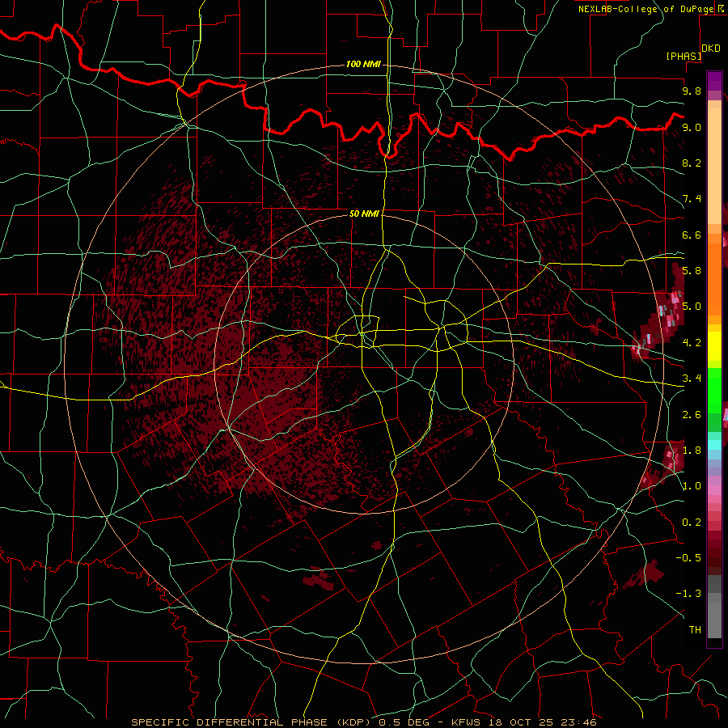Click the -0.5 value on the color scale
This screenshot has width=728, height=728.
(x=688, y=558)
